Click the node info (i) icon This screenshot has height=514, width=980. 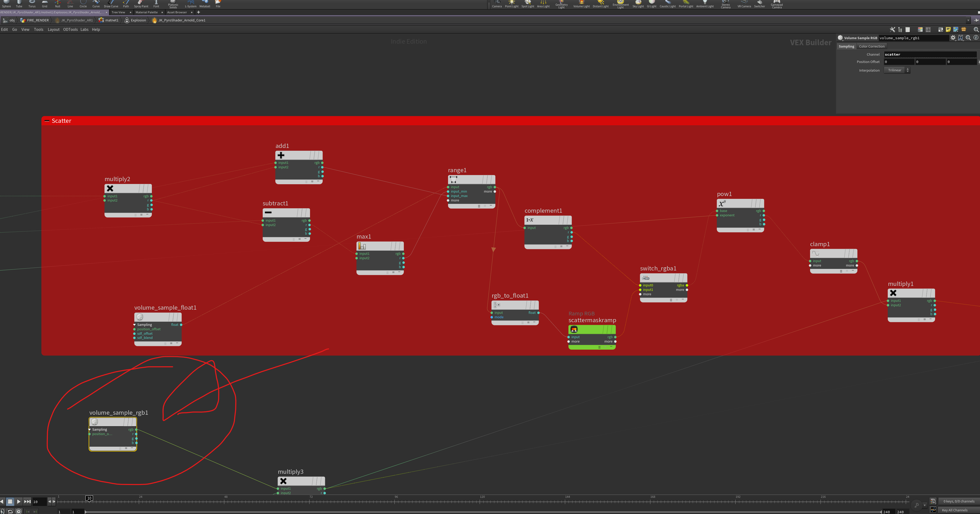click(x=976, y=38)
